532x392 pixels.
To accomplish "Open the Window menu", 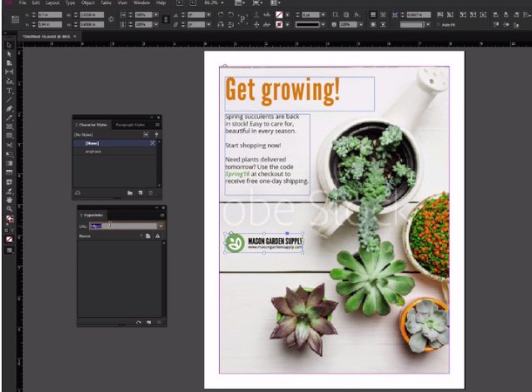I will tap(142, 2).
